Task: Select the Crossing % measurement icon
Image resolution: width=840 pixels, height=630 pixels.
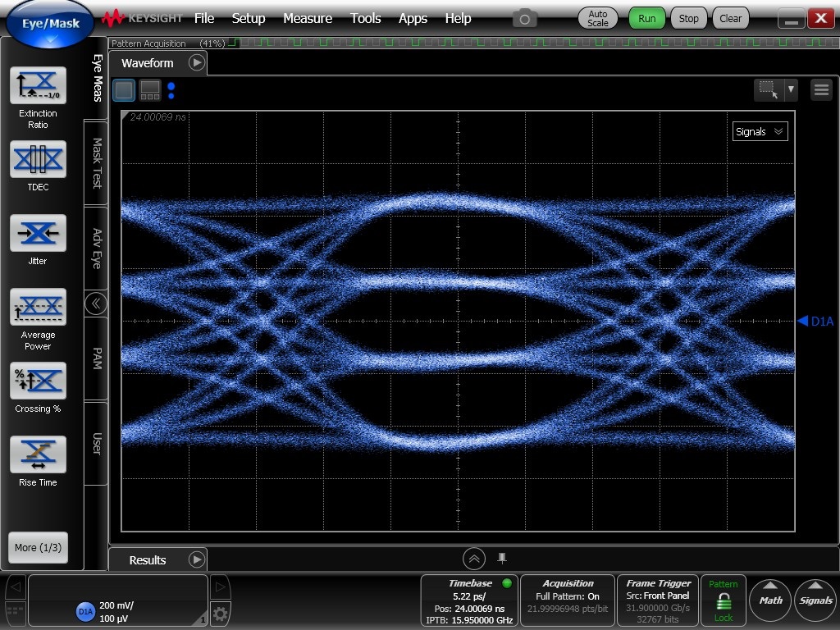Action: [38, 380]
